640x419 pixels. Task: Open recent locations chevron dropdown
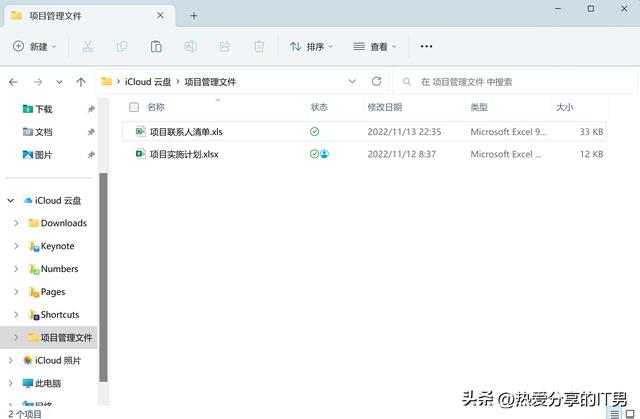59,82
